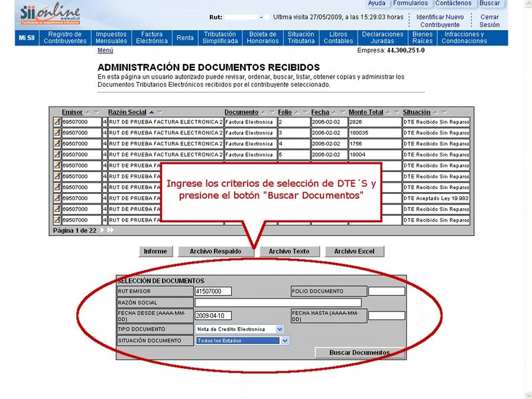532x399 pixels.
Task: Open edit icon for folio 4 row
Action: pos(57,144)
